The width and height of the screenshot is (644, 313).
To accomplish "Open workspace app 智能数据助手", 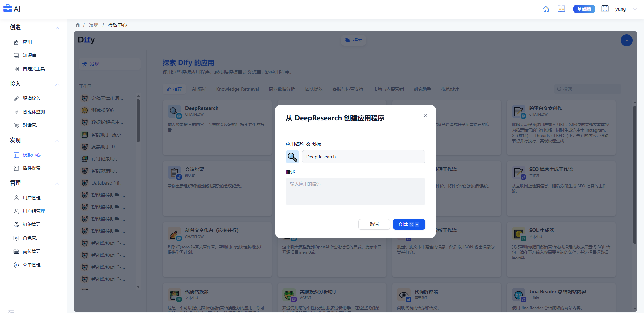I will pos(107,171).
